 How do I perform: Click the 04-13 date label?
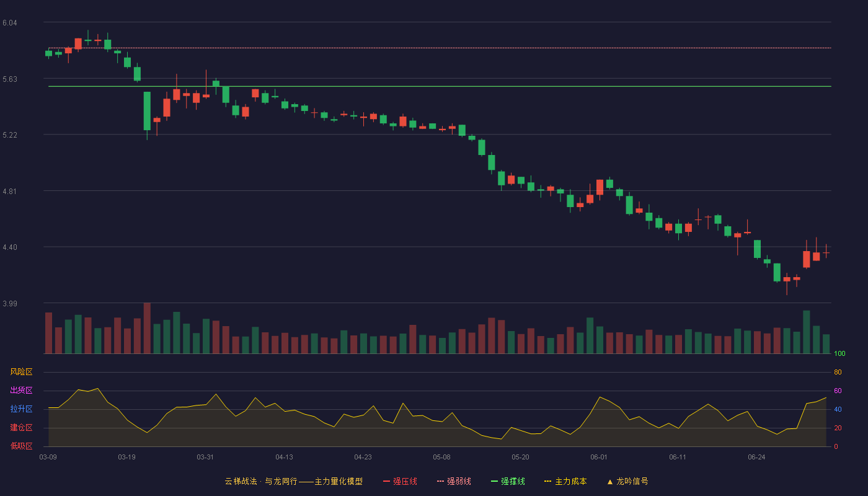click(x=284, y=457)
